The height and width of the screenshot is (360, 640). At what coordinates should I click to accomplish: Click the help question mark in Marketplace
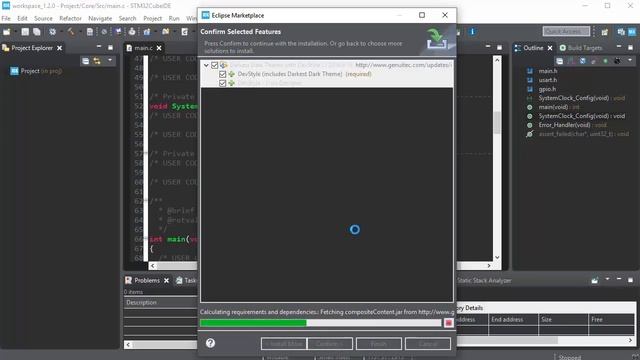coord(210,343)
